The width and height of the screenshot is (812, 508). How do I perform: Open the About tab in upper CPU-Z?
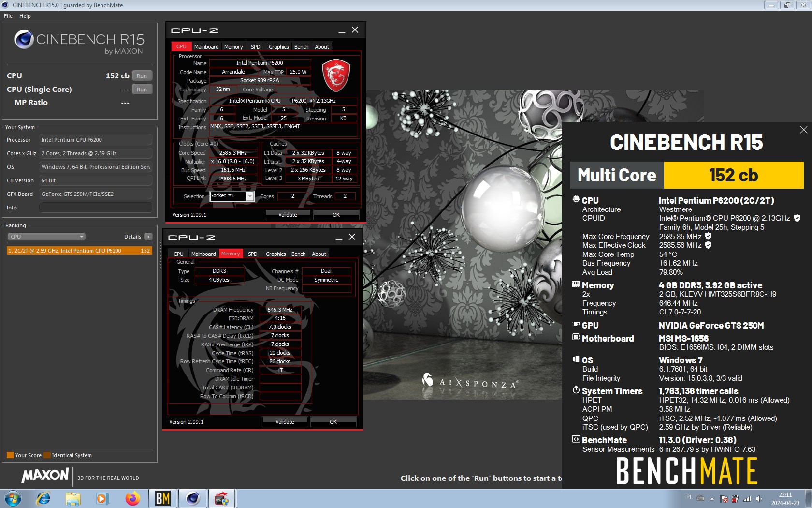[322, 47]
